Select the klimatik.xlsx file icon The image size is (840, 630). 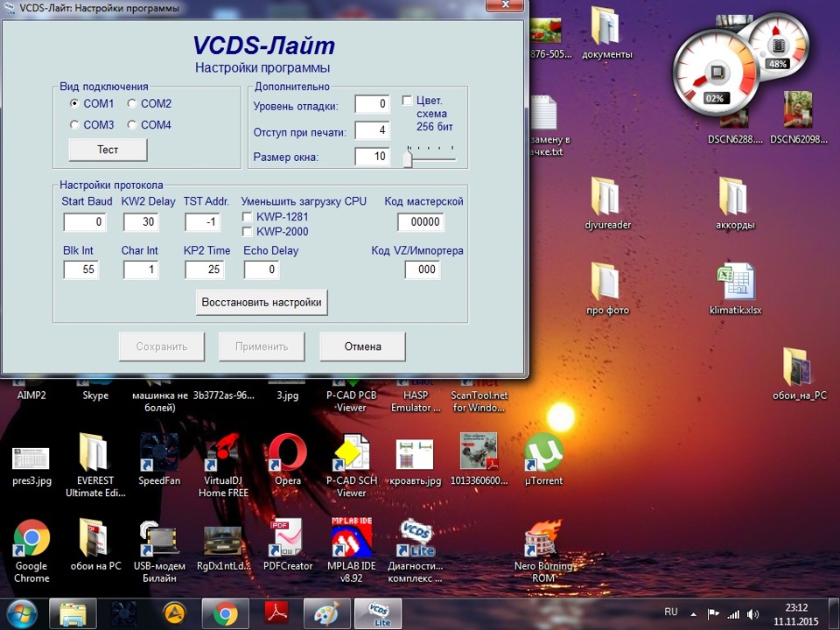click(x=736, y=290)
